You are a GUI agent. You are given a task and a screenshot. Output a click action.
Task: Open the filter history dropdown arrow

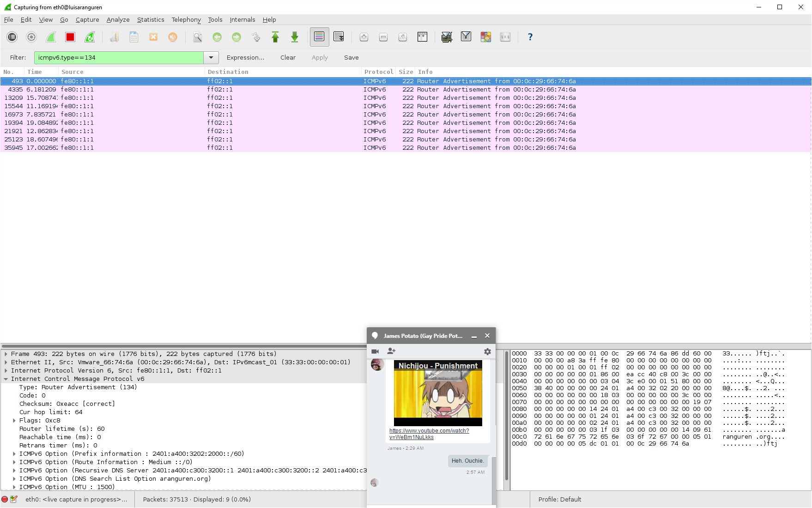(211, 58)
